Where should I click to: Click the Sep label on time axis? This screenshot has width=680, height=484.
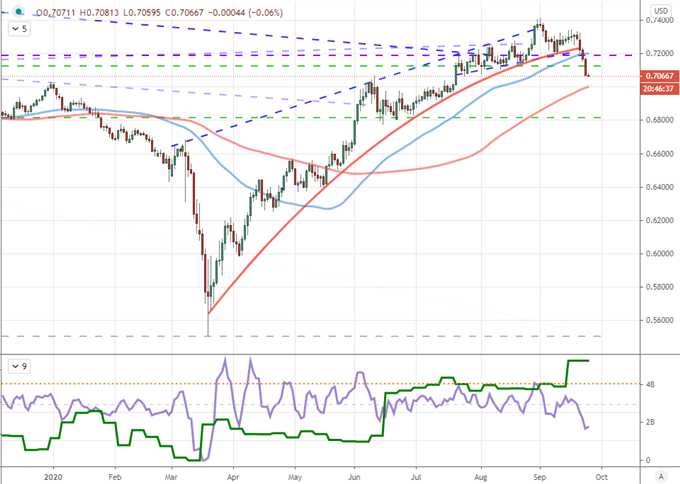click(x=540, y=477)
